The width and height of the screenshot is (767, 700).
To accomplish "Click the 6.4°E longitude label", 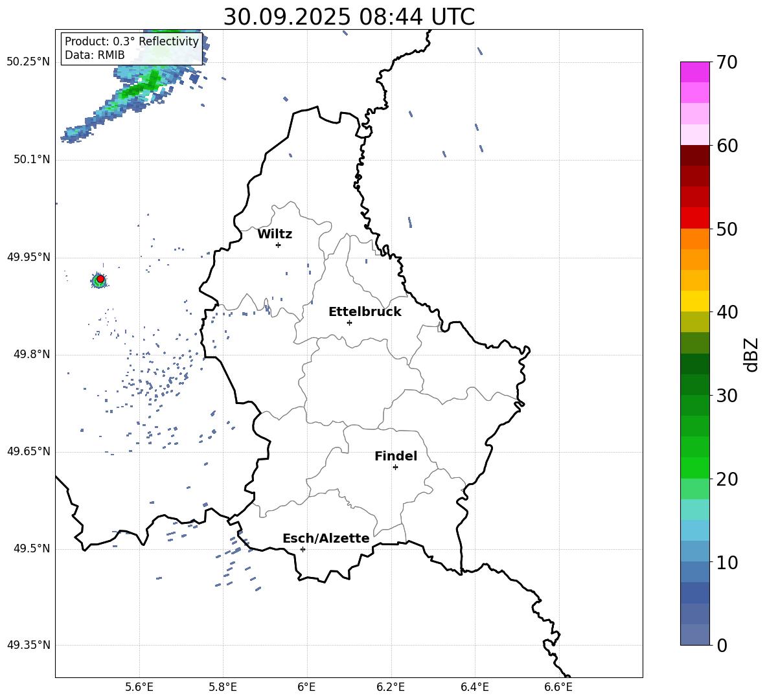I will [474, 687].
